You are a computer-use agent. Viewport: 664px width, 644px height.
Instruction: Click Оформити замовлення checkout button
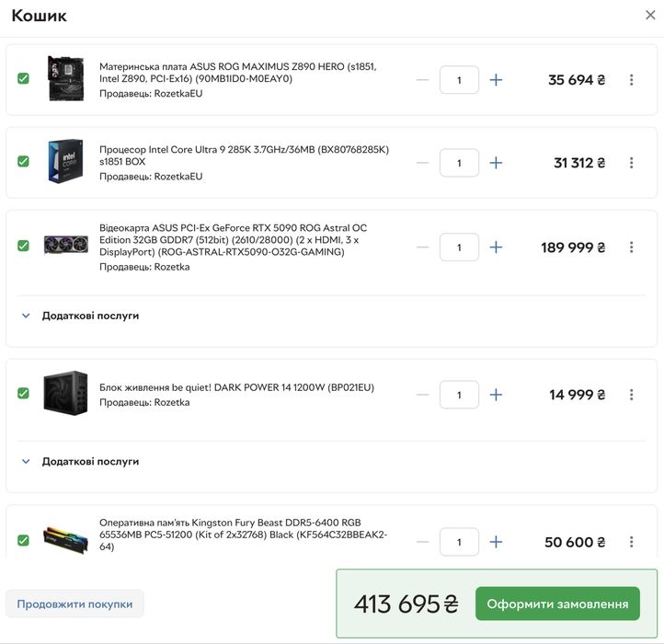click(557, 604)
